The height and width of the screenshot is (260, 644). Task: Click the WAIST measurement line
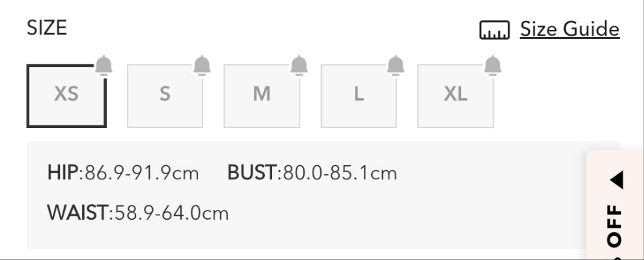pyautogui.click(x=138, y=213)
